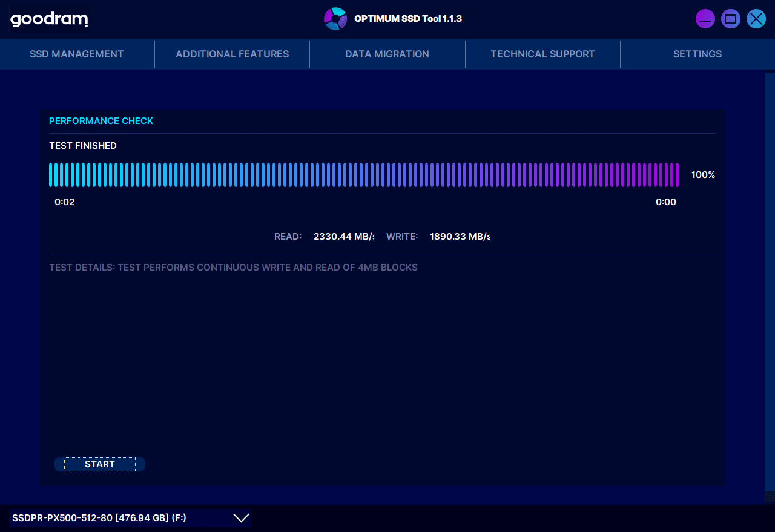Click the 100% progress label
775x532 pixels.
tap(703, 175)
